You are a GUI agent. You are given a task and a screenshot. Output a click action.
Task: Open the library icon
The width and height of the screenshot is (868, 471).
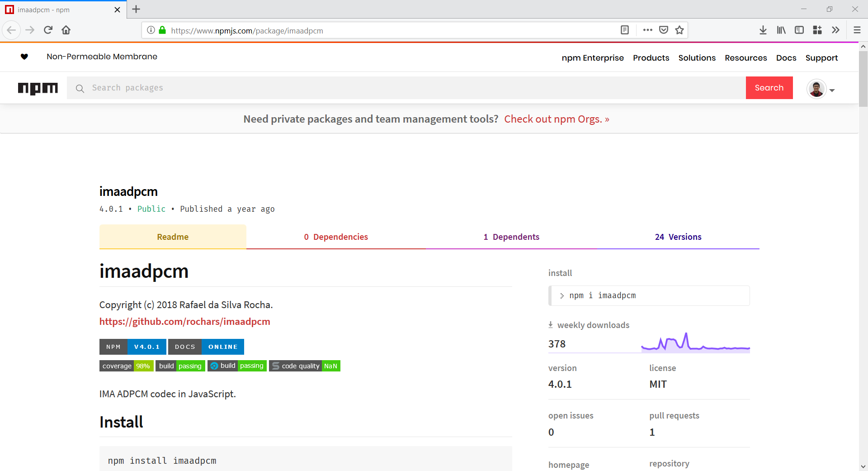[x=781, y=30]
